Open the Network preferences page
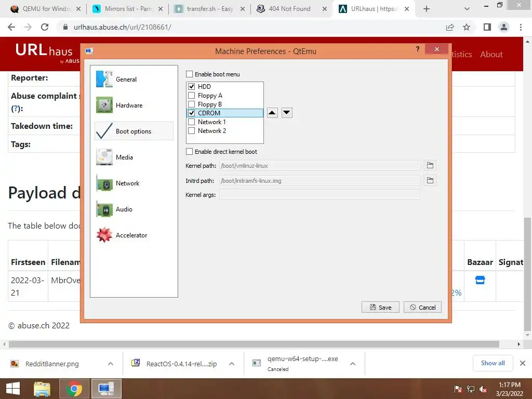532x399 pixels. click(134, 183)
